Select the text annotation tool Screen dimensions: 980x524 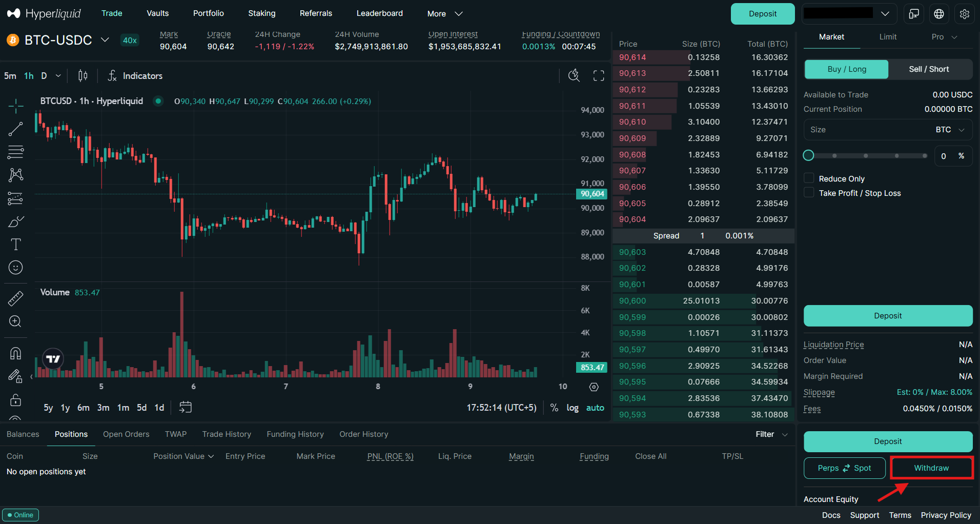[15, 245]
